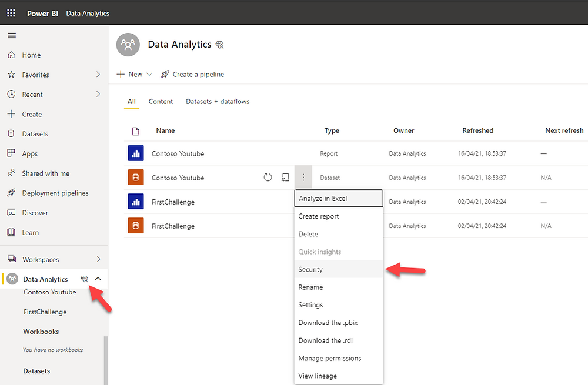Viewport: 588px width, 385px height.
Task: Click the Data Analytics breadcrumb in header
Action: (x=88, y=14)
